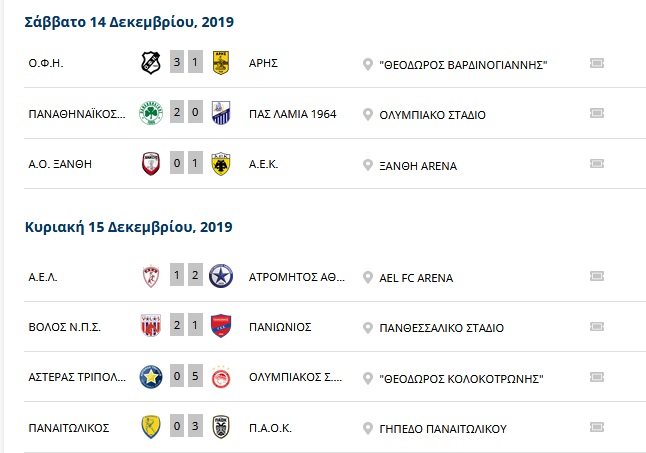Click the ΑΡΗΣ yellow club crest

pyautogui.click(x=221, y=63)
